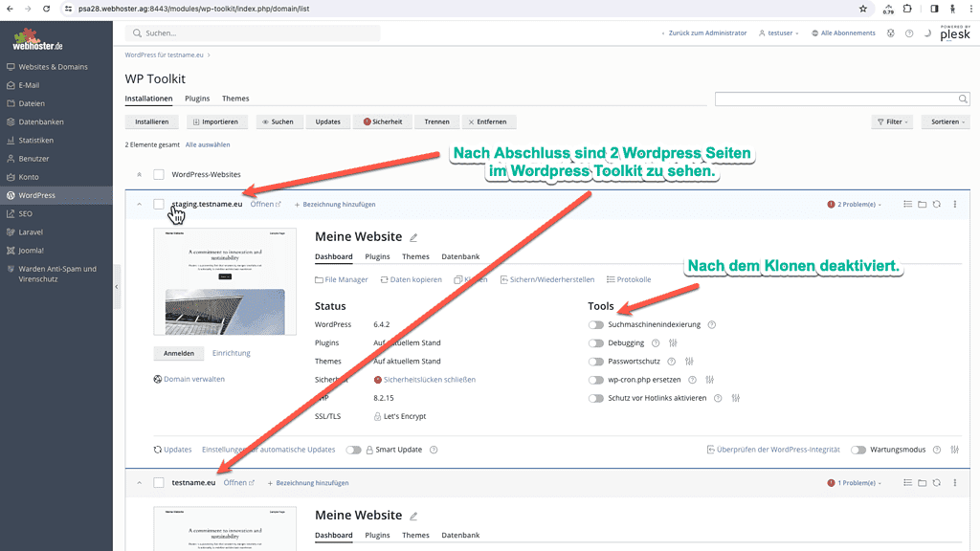Image resolution: width=980 pixels, height=551 pixels.
Task: Open the kebab menu for testname.eu
Action: tap(954, 482)
